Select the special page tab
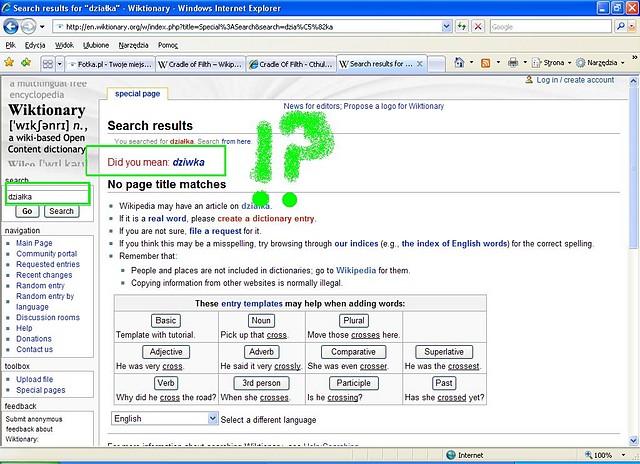Image resolution: width=640 pixels, height=464 pixels. click(138, 93)
